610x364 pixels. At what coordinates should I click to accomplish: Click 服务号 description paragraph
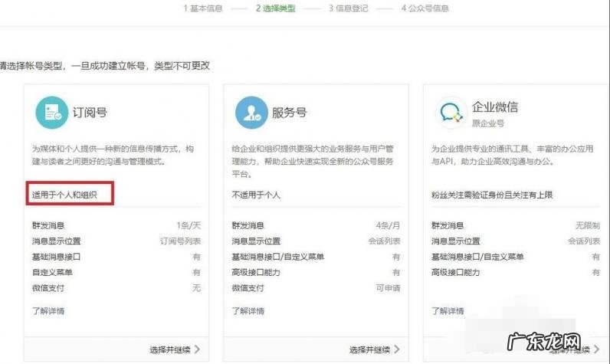pos(313,161)
